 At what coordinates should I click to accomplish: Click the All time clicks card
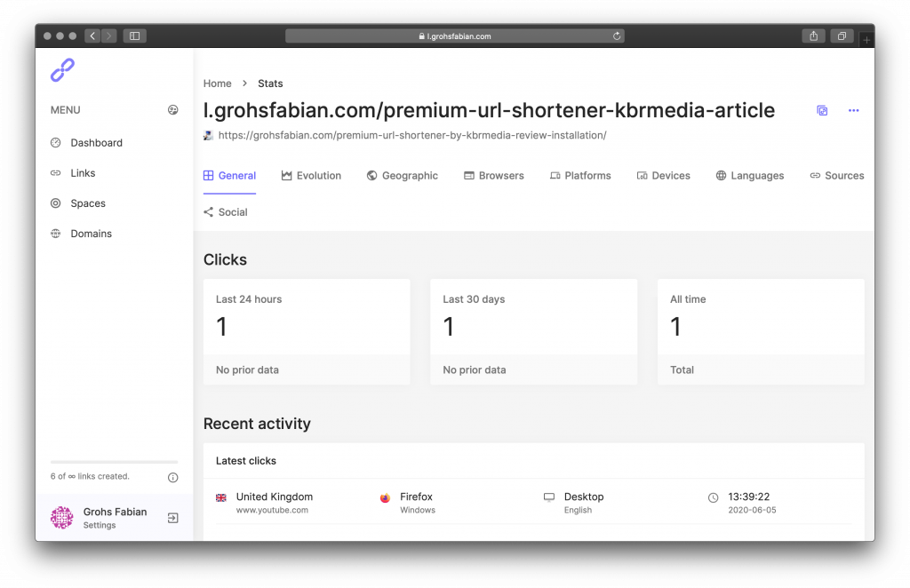point(761,331)
